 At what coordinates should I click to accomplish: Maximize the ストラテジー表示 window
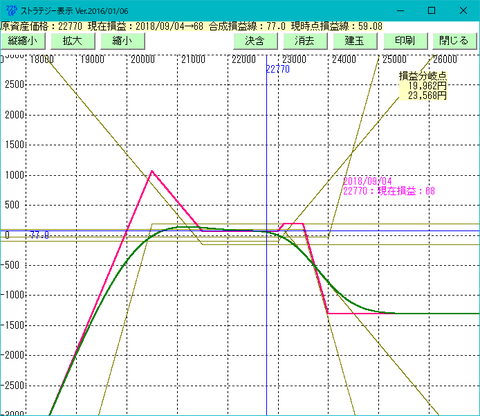pos(431,11)
